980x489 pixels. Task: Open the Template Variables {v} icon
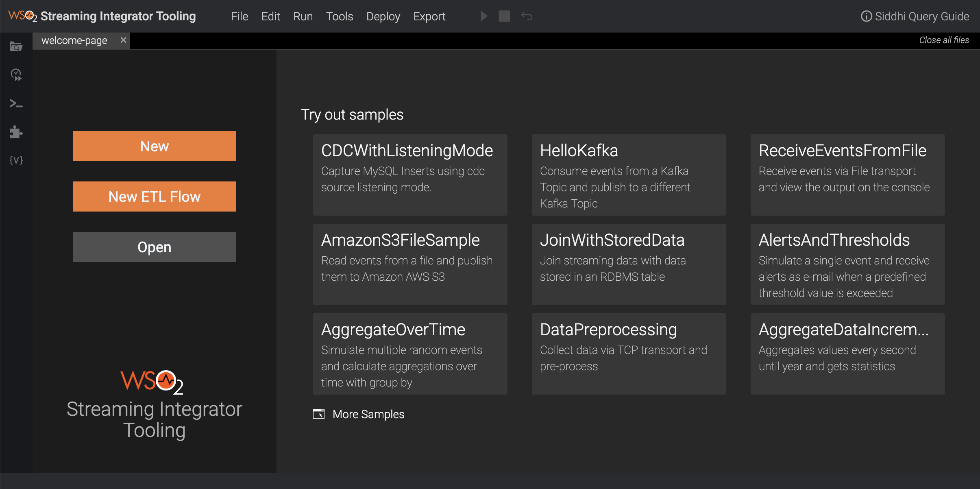[16, 160]
